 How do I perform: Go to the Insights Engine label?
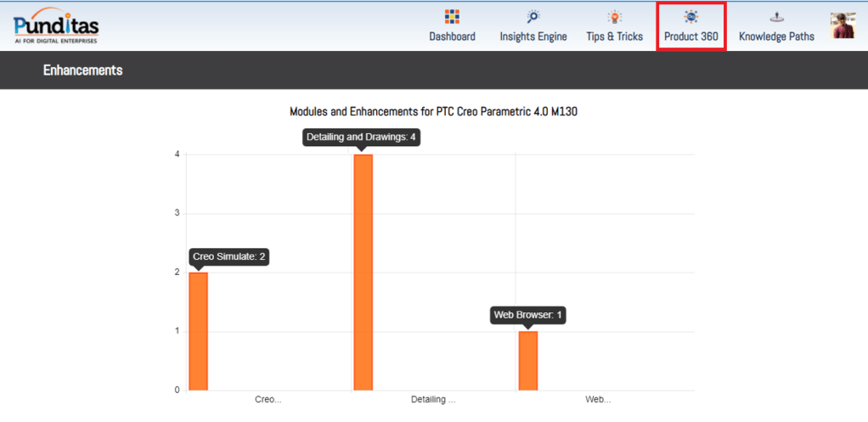pyautogui.click(x=533, y=37)
